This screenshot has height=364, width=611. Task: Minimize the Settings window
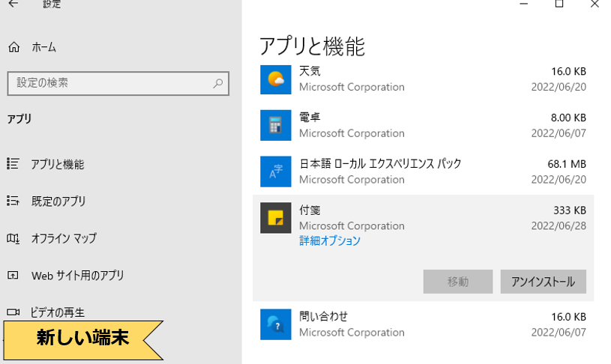coord(524,4)
